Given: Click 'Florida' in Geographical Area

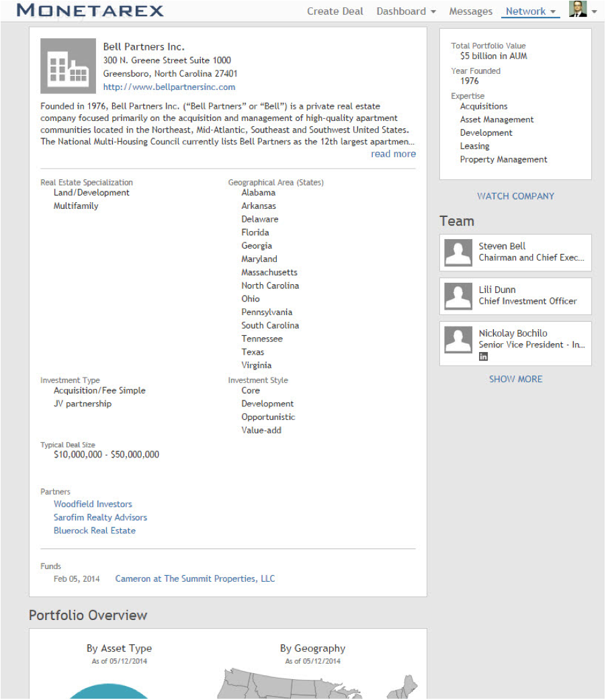Looking at the screenshot, I should click(255, 232).
